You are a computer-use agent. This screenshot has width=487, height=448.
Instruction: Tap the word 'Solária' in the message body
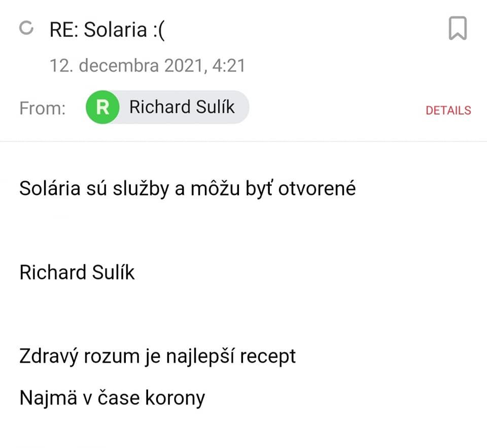[50, 188]
